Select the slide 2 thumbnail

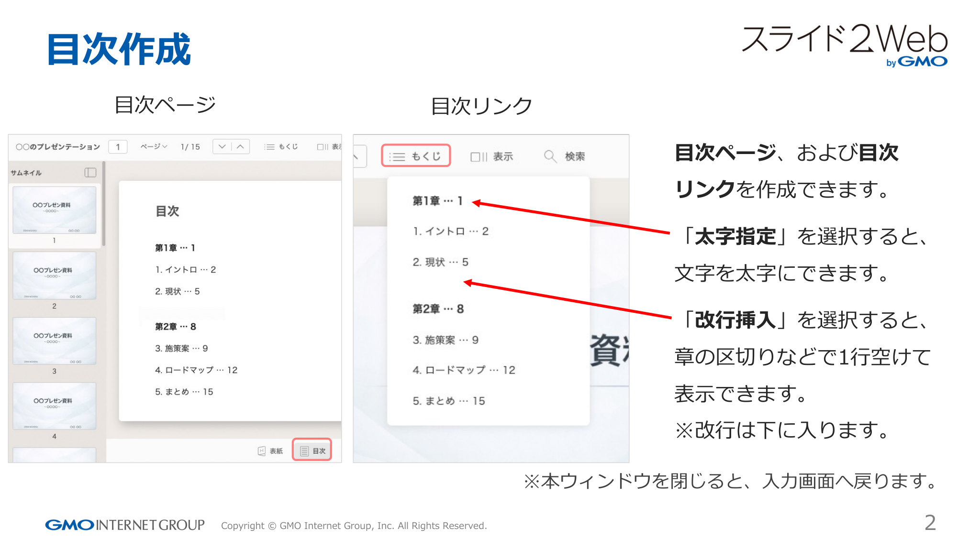[54, 276]
